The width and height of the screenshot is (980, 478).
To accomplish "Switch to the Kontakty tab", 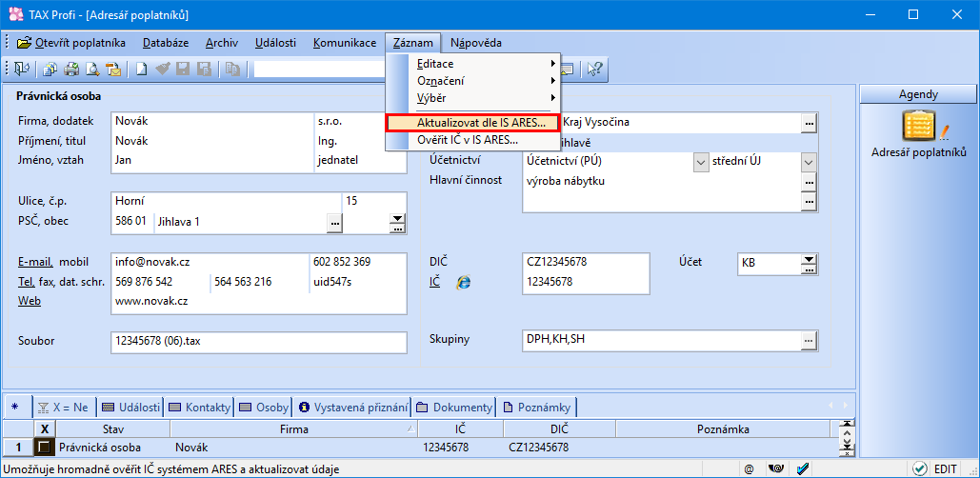I will pyautogui.click(x=199, y=408).
